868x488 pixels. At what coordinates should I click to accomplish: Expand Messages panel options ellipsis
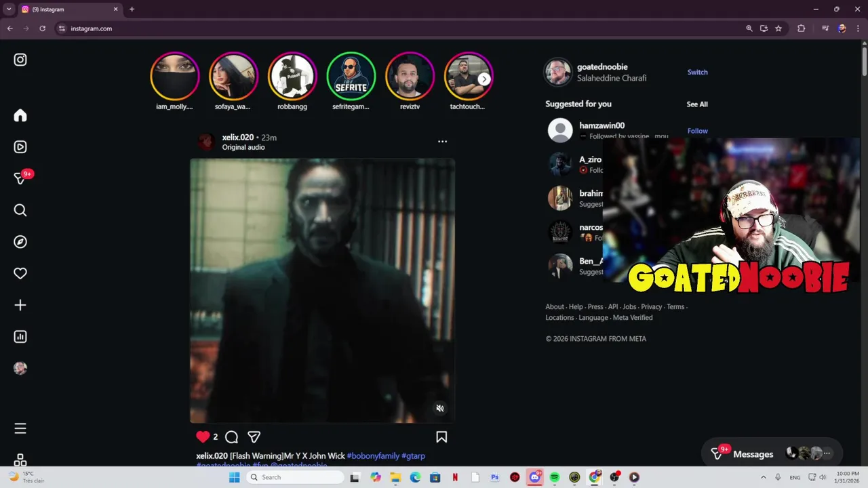tap(827, 453)
